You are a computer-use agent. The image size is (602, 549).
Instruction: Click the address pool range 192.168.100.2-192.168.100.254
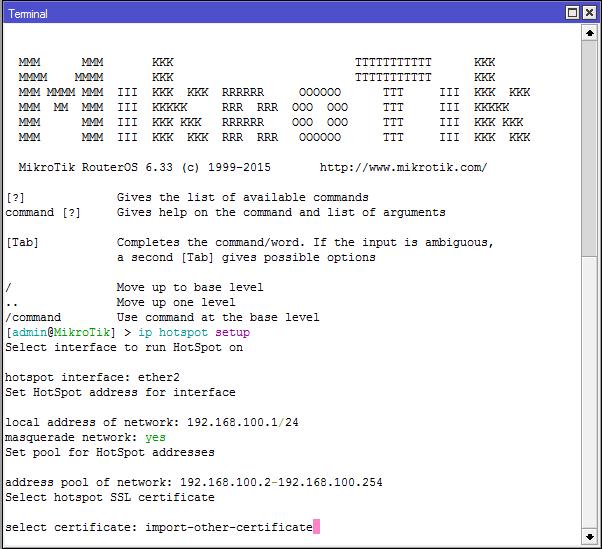281,482
